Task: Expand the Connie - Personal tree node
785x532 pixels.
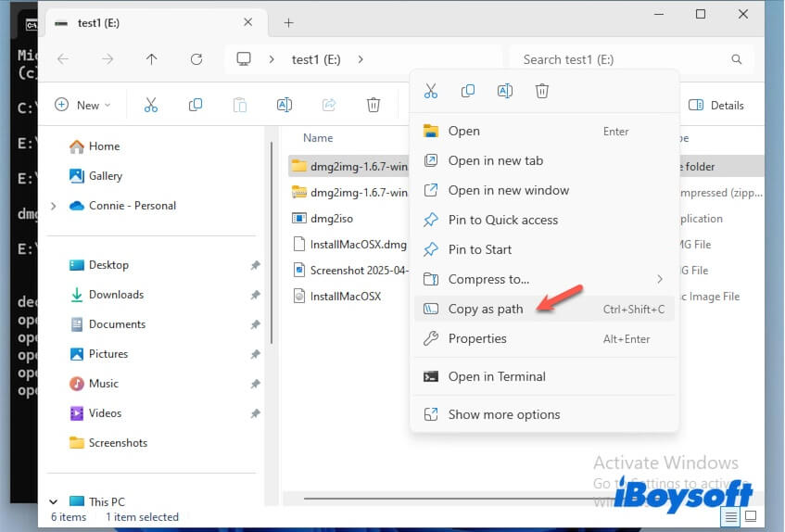Action: tap(53, 206)
